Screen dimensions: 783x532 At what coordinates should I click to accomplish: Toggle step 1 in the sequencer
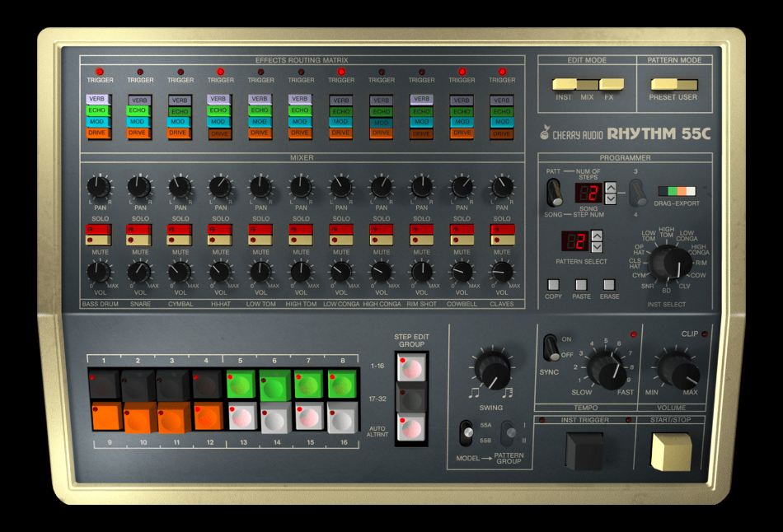105,385
